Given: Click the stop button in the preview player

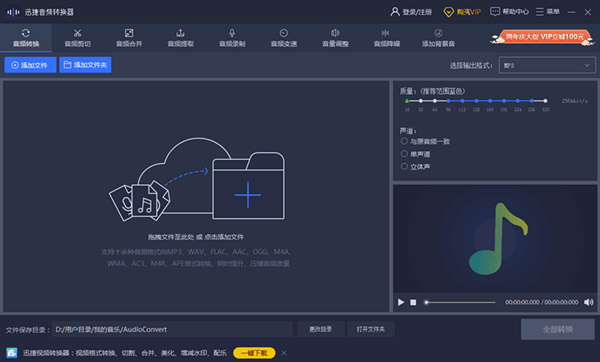Looking at the screenshot, I should (413, 302).
